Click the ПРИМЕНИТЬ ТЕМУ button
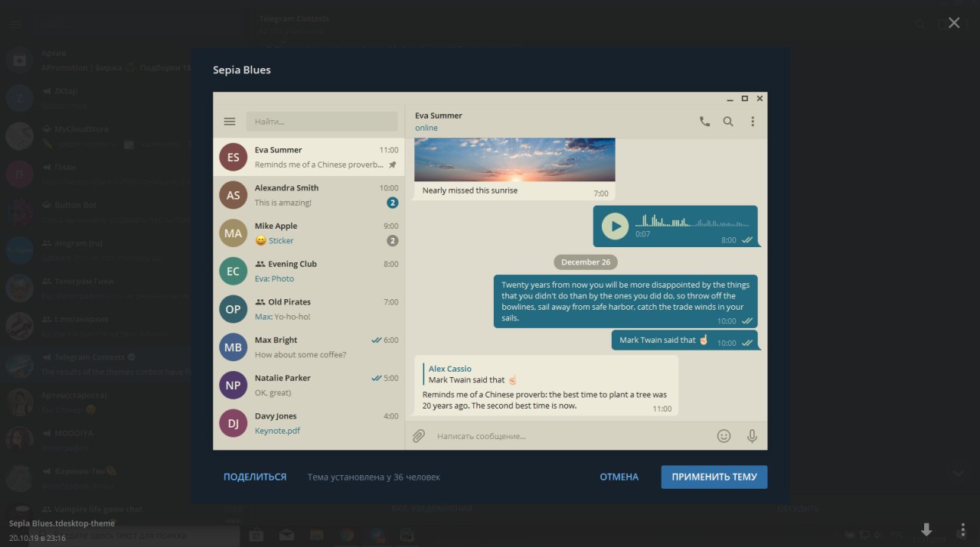The height and width of the screenshot is (547, 980). 714,477
